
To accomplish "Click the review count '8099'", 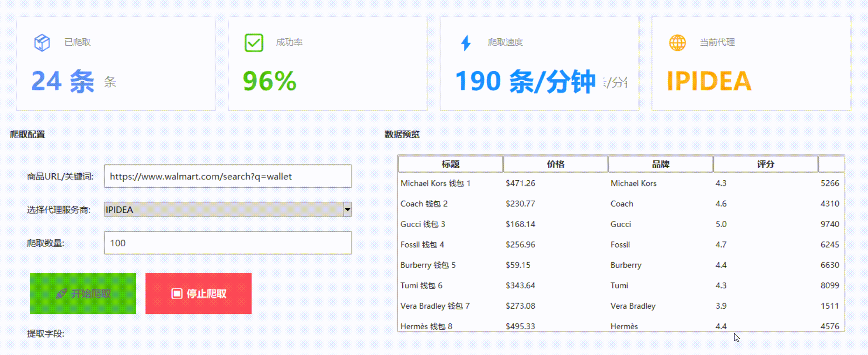I will (830, 285).
